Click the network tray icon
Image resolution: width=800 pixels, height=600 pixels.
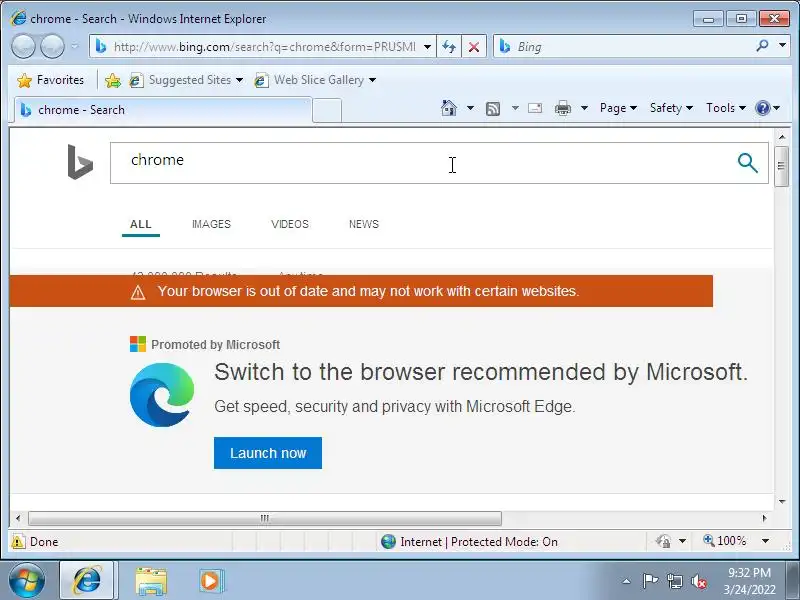coord(675,581)
